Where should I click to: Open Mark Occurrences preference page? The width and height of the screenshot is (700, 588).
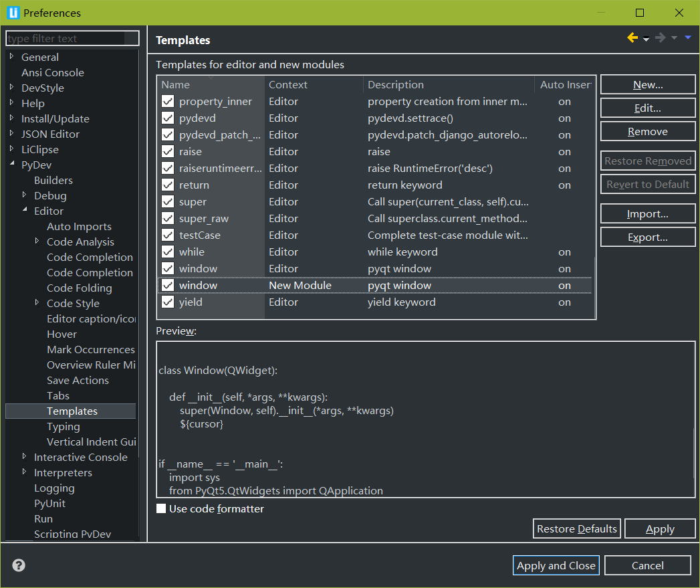click(91, 349)
